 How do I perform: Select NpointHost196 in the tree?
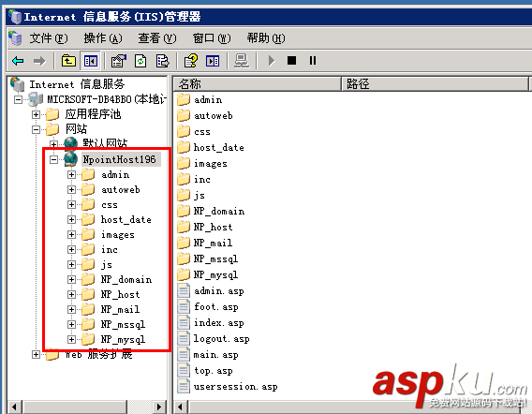click(119, 159)
